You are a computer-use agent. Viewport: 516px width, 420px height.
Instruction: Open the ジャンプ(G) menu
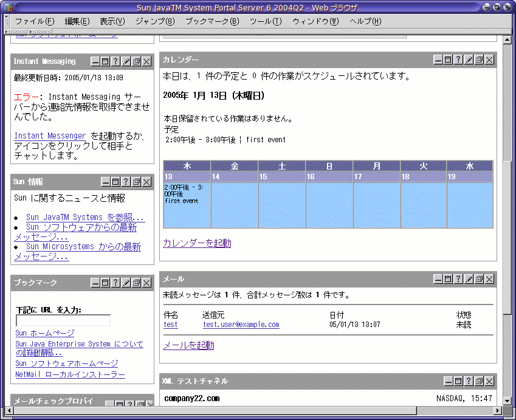(156, 21)
